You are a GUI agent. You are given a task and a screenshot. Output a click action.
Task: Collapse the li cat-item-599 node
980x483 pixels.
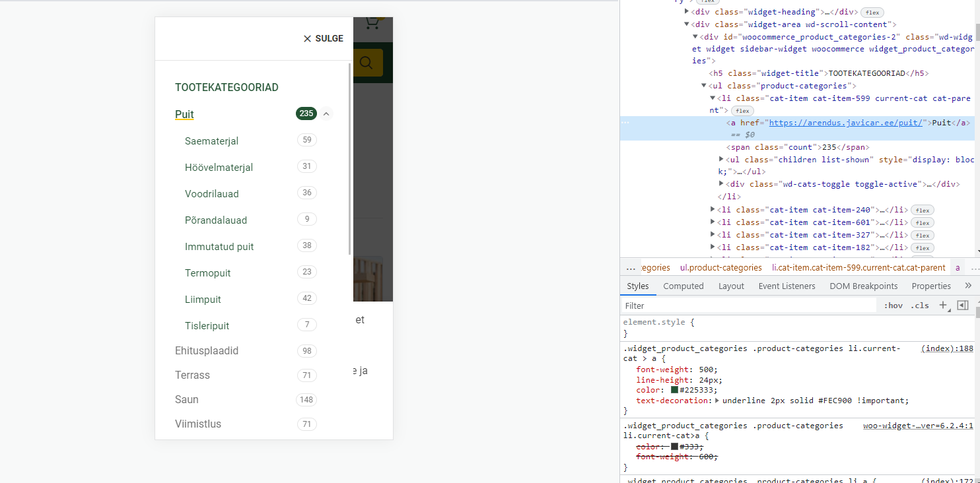pyautogui.click(x=713, y=98)
